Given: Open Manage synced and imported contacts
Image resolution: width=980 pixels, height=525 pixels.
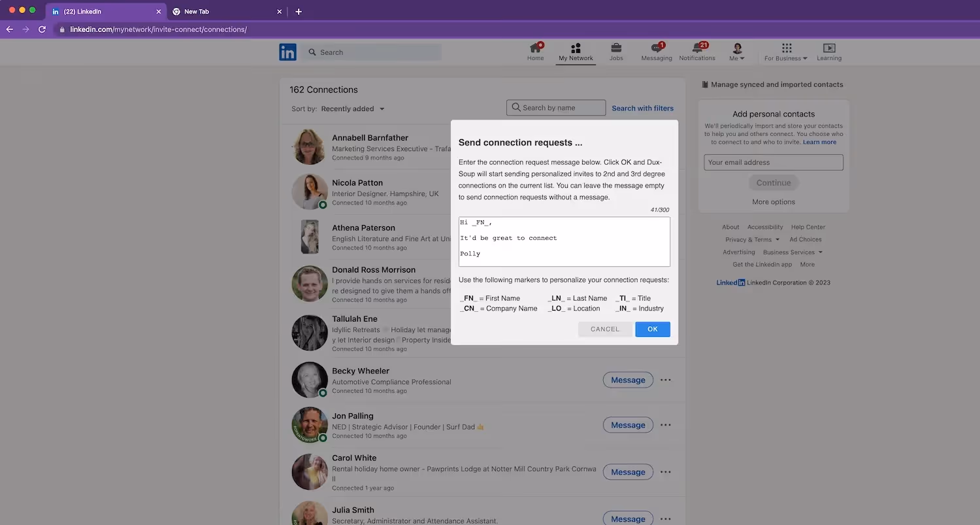Looking at the screenshot, I should (772, 84).
